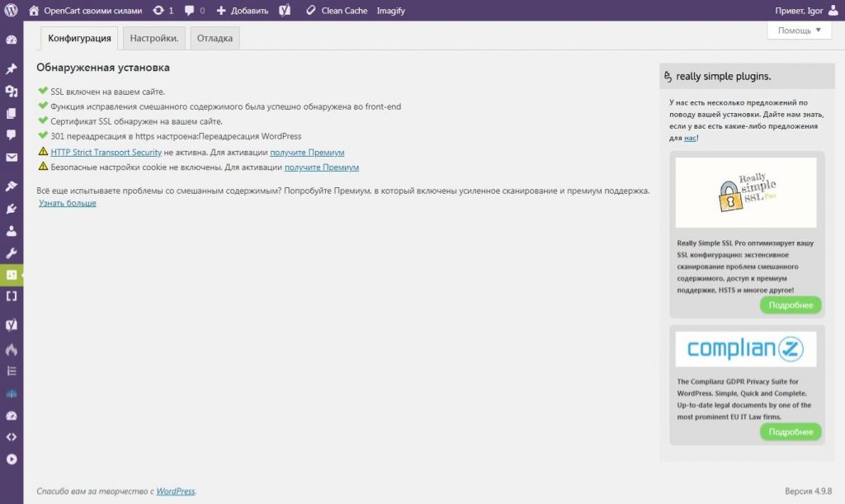
Task: Click Подробнее under the Complianz card
Action: (x=791, y=431)
